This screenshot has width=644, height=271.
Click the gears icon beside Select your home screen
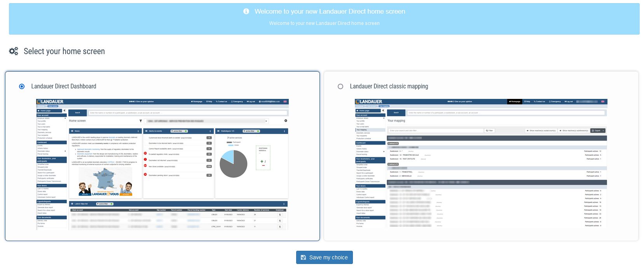click(x=14, y=51)
